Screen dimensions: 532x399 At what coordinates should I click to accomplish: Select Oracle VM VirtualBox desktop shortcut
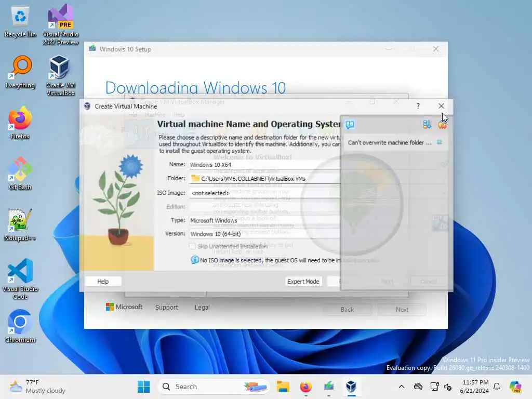[x=60, y=75]
